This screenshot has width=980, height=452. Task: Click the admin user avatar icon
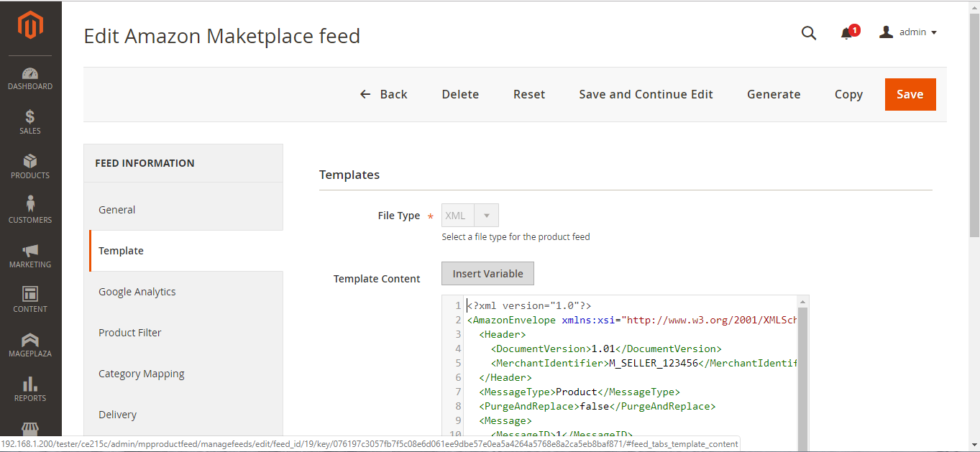pos(887,32)
